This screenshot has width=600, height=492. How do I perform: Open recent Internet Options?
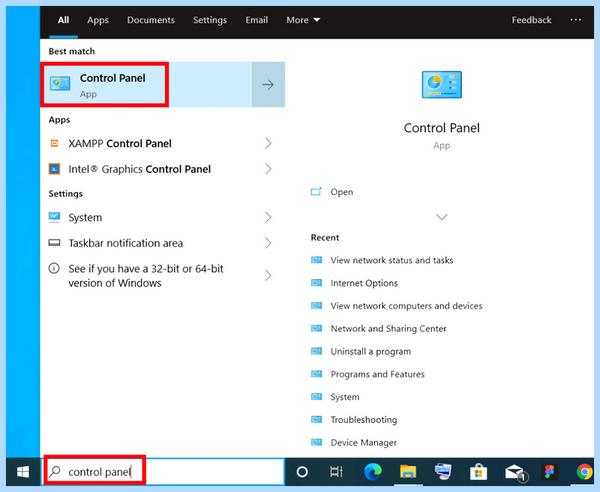click(x=364, y=283)
